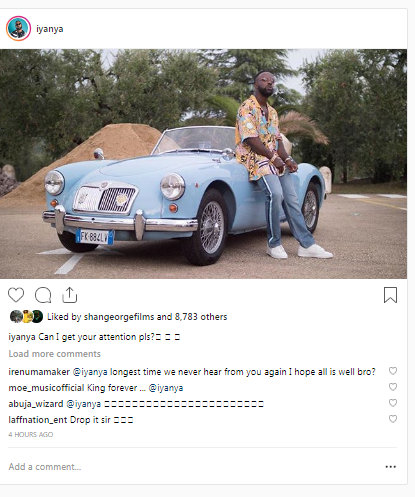Open the blue car post photo

pos(203,164)
